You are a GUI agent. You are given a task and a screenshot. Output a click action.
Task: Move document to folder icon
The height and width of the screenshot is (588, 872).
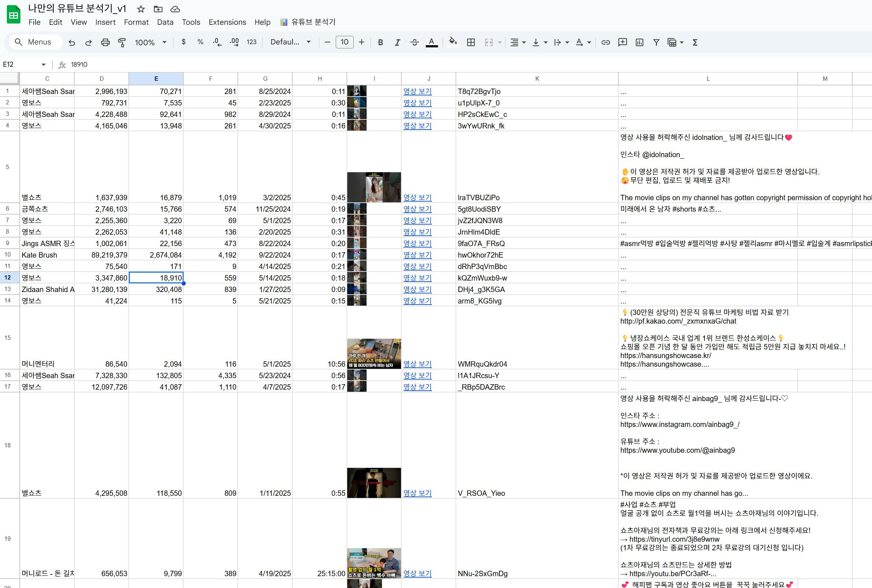(158, 9)
